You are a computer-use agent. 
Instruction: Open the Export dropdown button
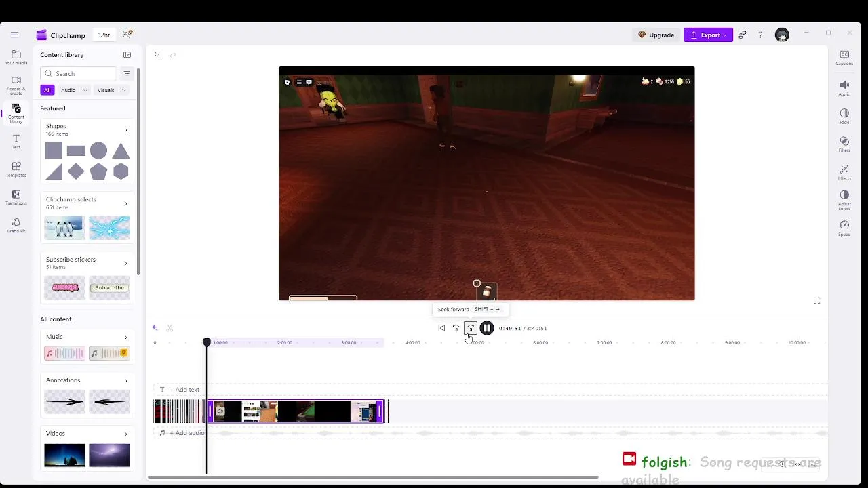click(708, 35)
